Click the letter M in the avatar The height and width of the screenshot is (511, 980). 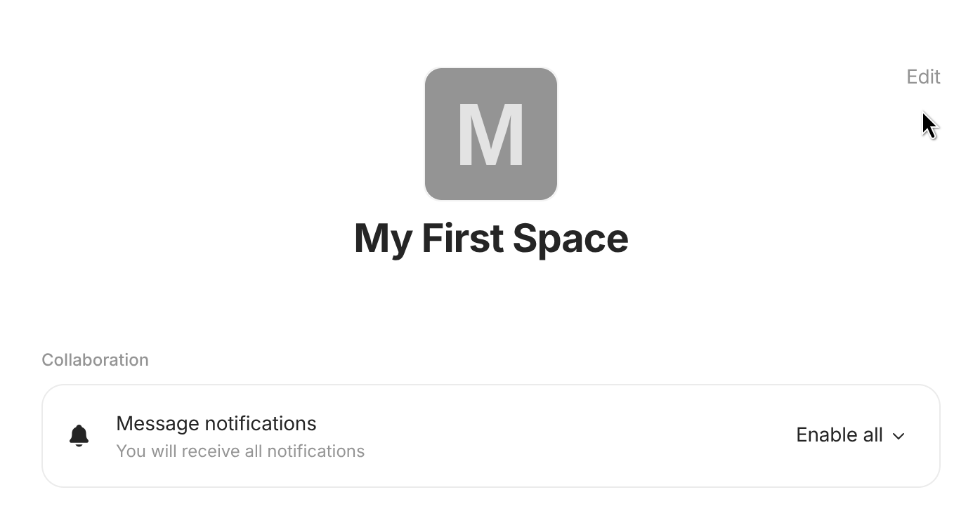pos(490,135)
